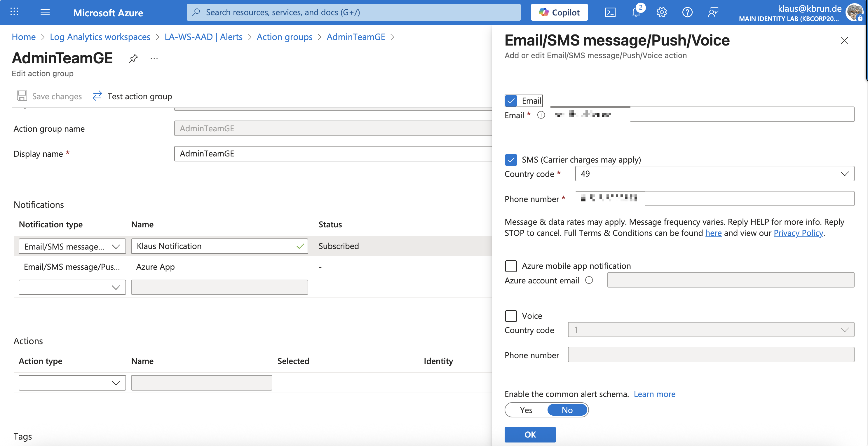Screen dimensions: 868x446
Task: Open the Privacy Policy link
Action: pyautogui.click(x=798, y=233)
